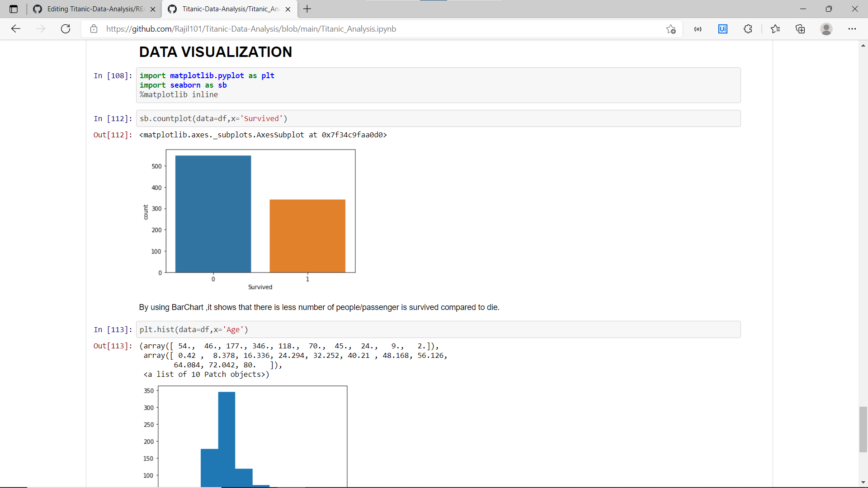Open the tab actions menu icon
This screenshot has width=868, height=488.
coord(14,9)
